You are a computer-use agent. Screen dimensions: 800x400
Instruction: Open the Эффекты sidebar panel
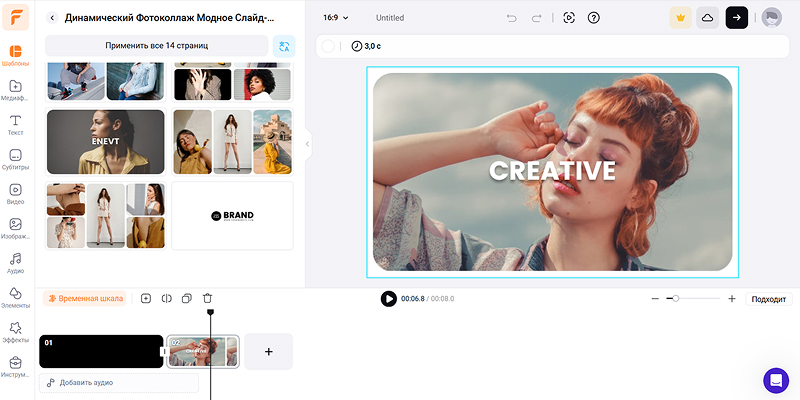(15, 333)
